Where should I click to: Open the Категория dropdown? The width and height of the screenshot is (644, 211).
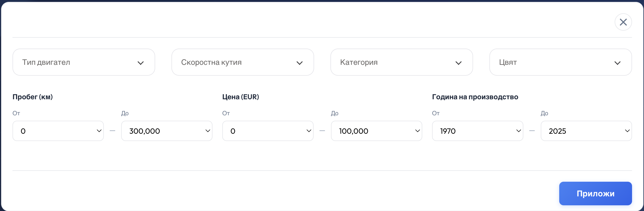click(401, 62)
